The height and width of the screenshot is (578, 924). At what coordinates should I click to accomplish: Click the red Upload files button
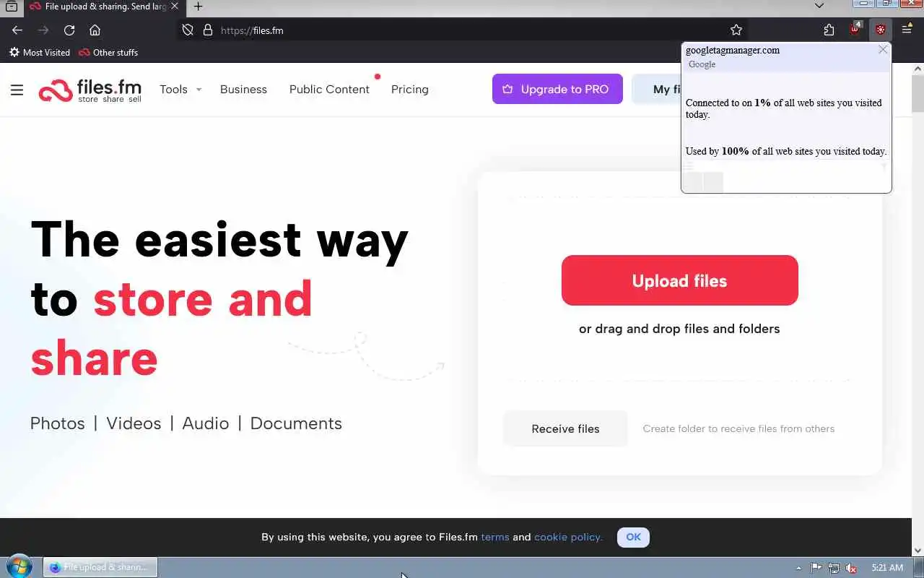pos(680,280)
